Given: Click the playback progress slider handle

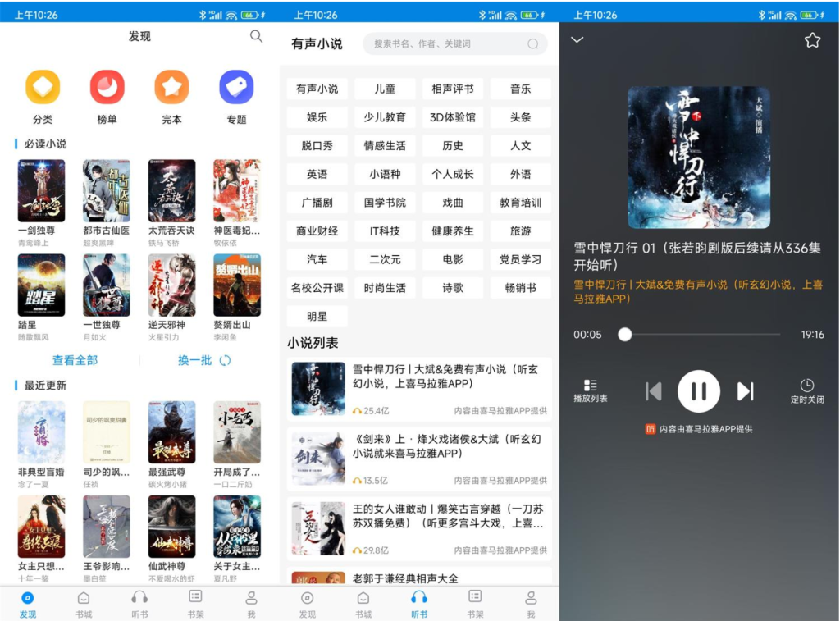Looking at the screenshot, I should 625,335.
